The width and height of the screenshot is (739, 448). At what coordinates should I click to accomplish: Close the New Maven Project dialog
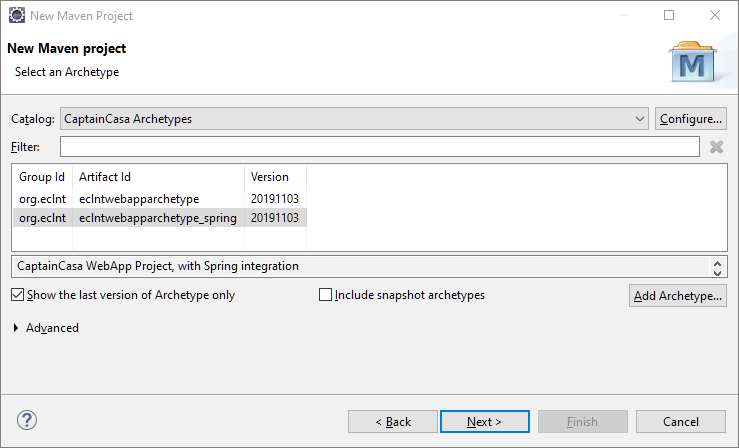click(715, 15)
